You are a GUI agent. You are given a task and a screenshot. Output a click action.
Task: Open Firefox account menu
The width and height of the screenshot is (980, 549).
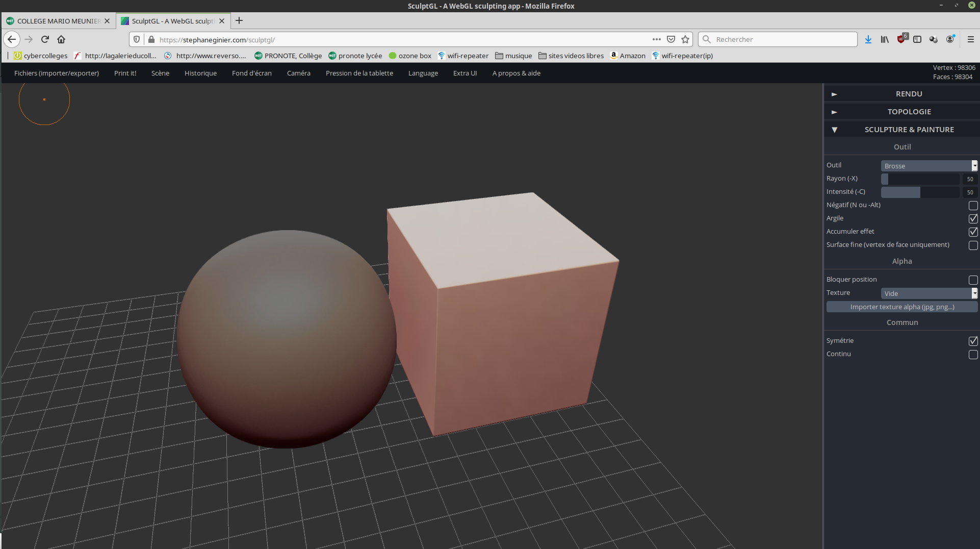click(950, 39)
